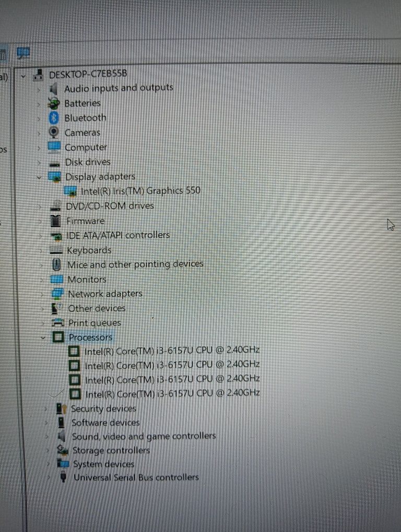
Task: Select the IDE ATA/ATAPI controllers label
Action: pos(118,235)
